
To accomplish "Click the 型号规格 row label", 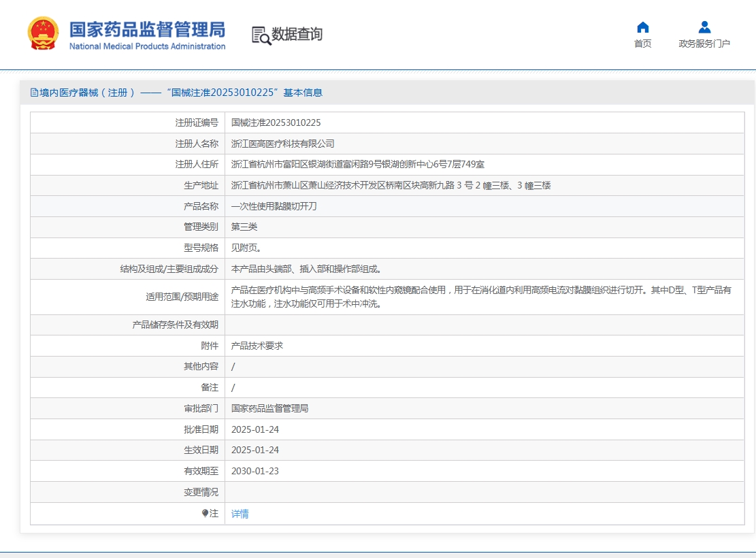I will [x=201, y=248].
